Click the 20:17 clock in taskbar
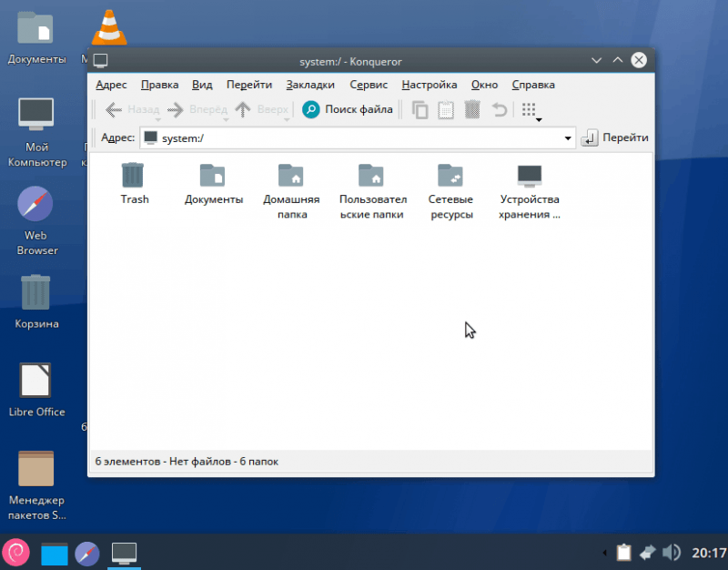 point(709,553)
